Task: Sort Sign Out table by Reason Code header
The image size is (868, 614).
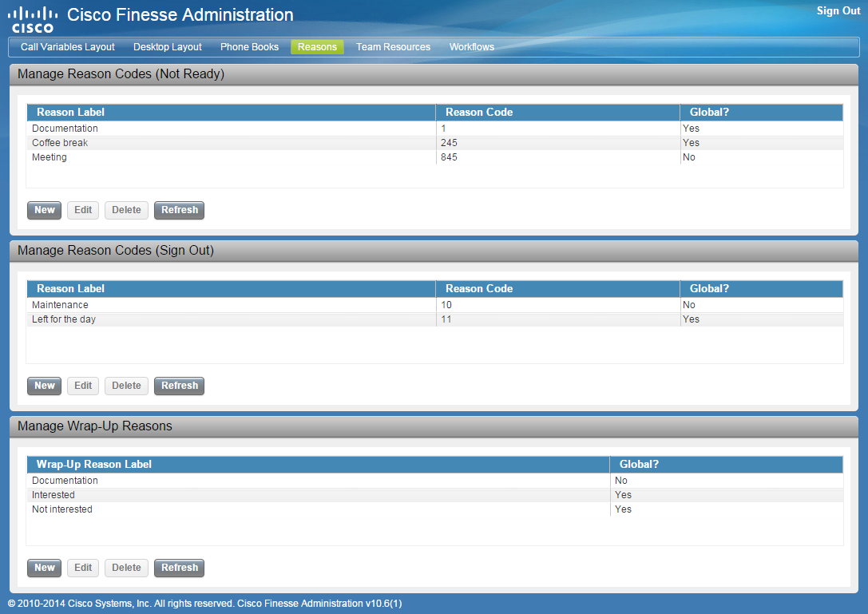Action: pos(558,289)
